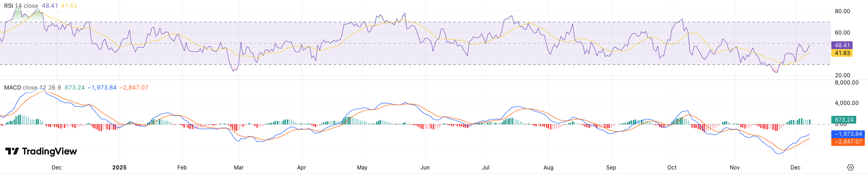Click the Apr label on time axis
Viewport: 868px width, 174px height.
coord(302,168)
